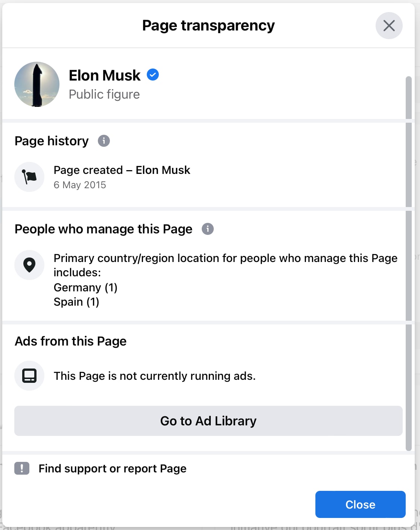Click the Elon Musk page name
Viewport: 420px width, 530px height.
point(105,75)
